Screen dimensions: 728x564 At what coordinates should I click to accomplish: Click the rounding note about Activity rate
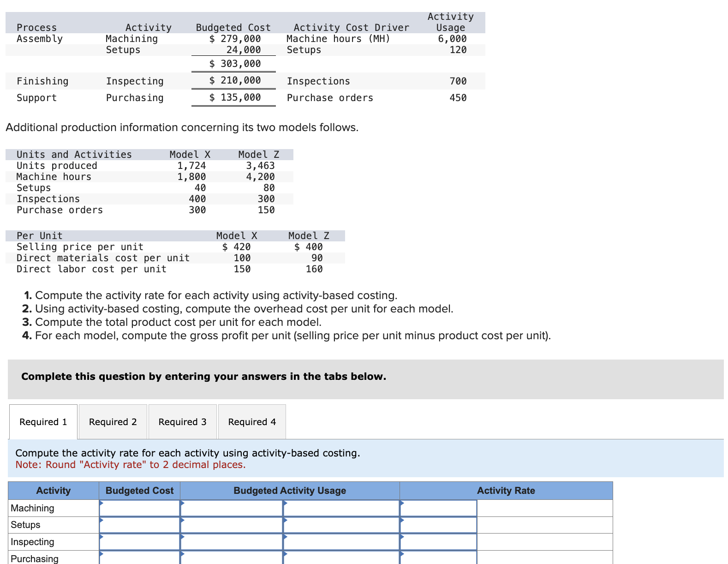pyautogui.click(x=131, y=465)
